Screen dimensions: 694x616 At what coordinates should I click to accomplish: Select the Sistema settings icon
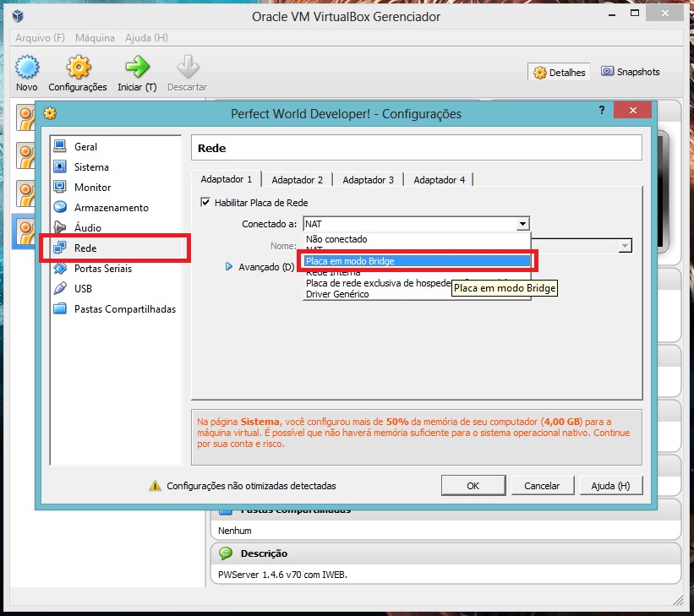(x=60, y=166)
